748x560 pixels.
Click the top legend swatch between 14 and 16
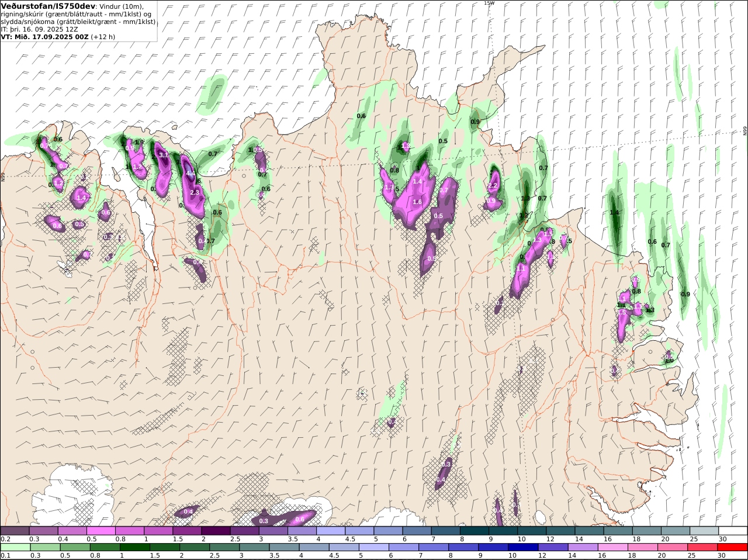click(x=590, y=531)
